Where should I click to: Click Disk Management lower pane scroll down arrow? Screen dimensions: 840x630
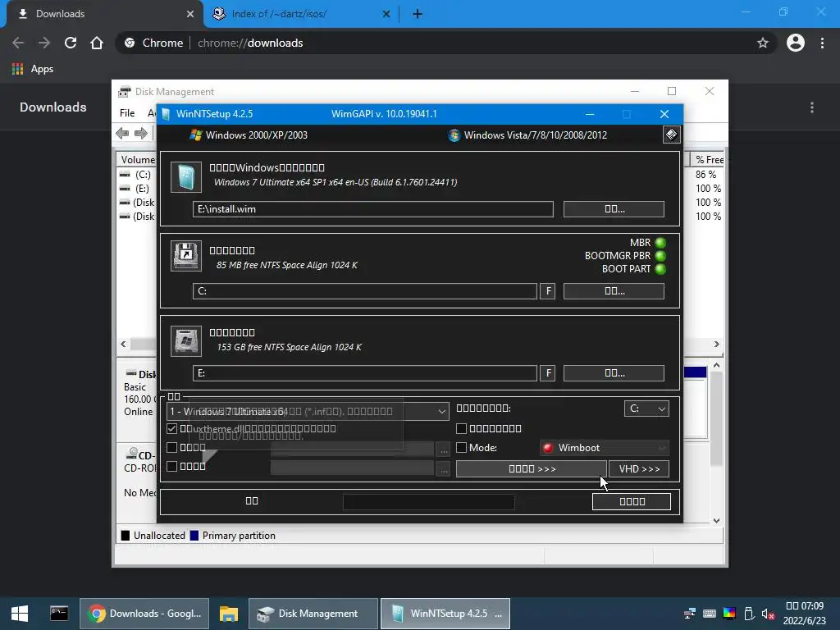point(717,520)
